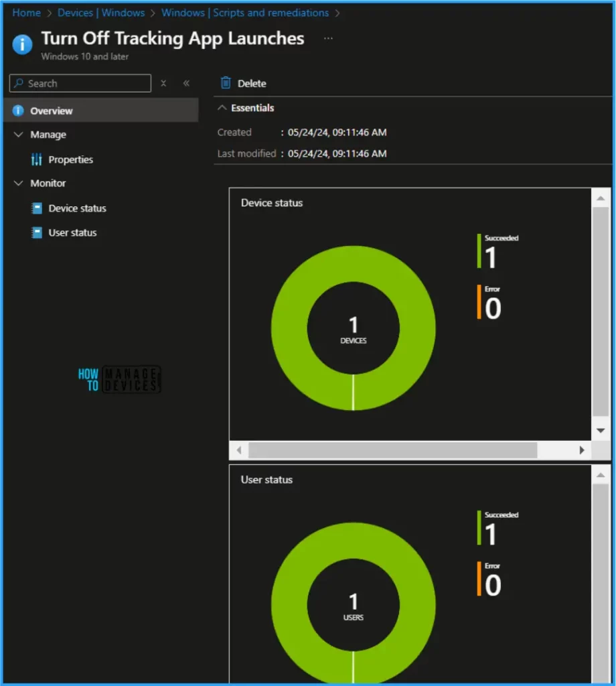Focus the Search input field
The image size is (616, 686).
[x=80, y=83]
